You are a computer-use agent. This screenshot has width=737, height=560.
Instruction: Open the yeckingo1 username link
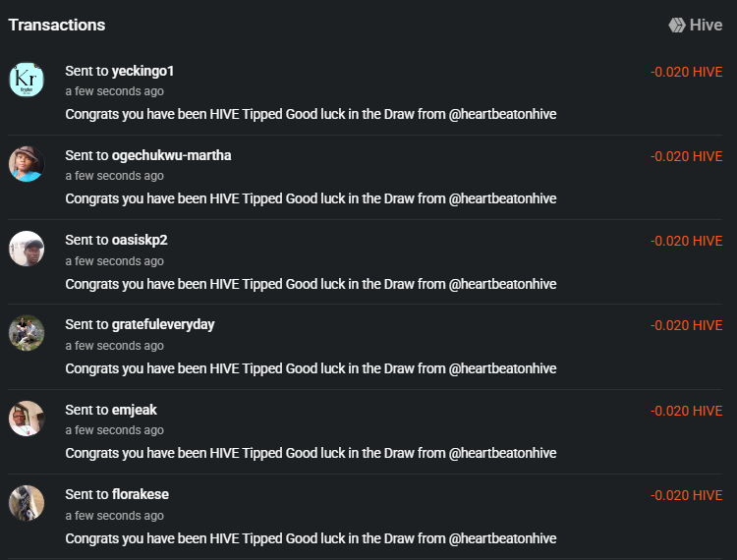(142, 71)
